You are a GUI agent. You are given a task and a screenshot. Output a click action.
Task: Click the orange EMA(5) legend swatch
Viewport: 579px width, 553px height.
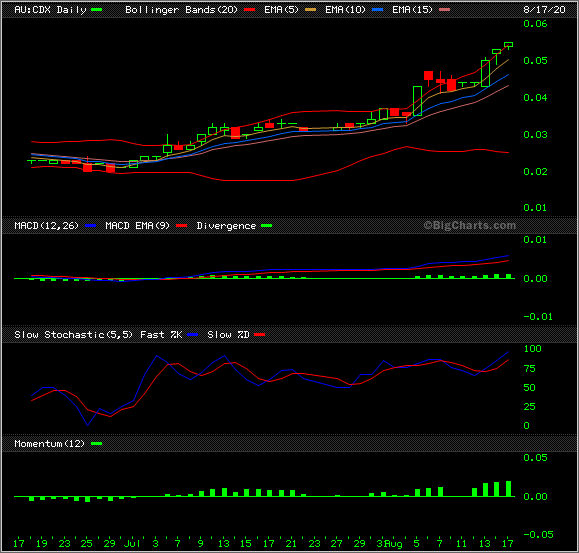[x=311, y=10]
